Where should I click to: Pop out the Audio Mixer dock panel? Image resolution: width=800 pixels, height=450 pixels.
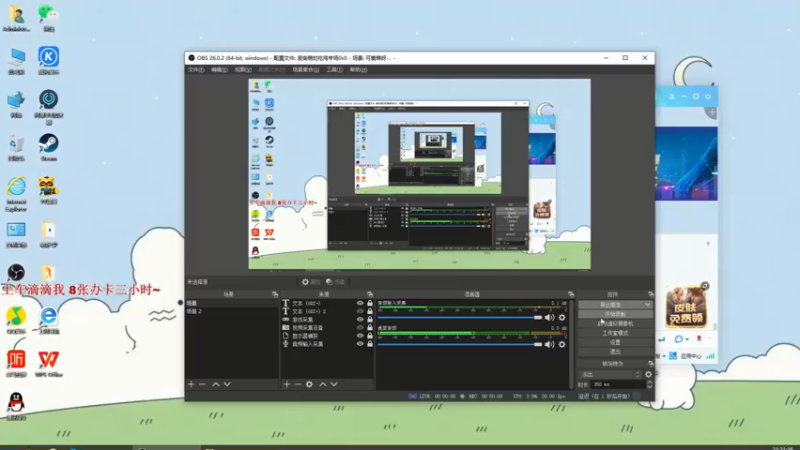(x=571, y=294)
